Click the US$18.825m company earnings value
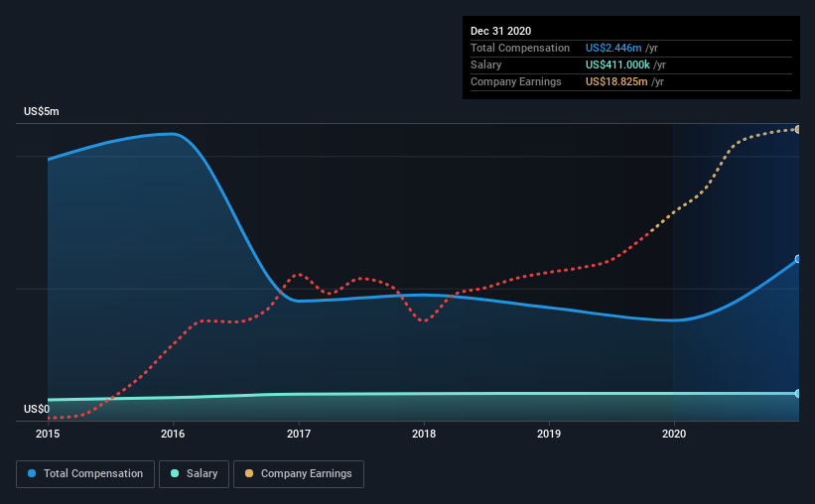The width and height of the screenshot is (815, 504). point(616,82)
